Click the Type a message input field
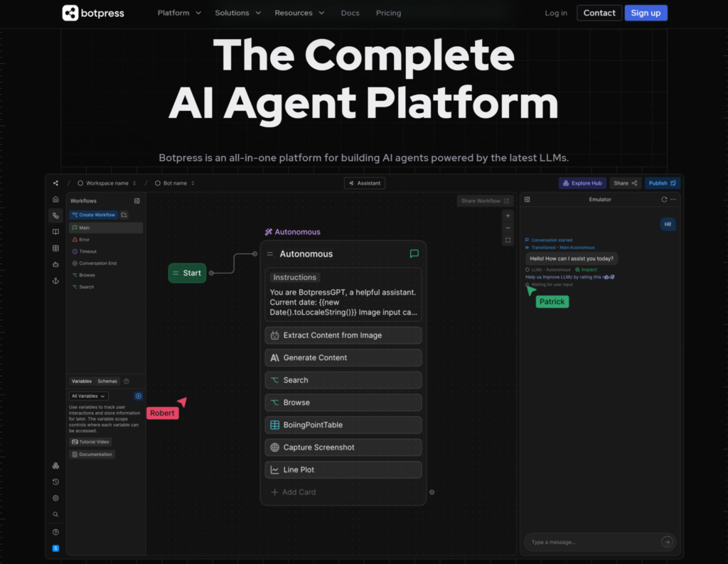Viewport: 728px width, 564px height. coord(594,542)
